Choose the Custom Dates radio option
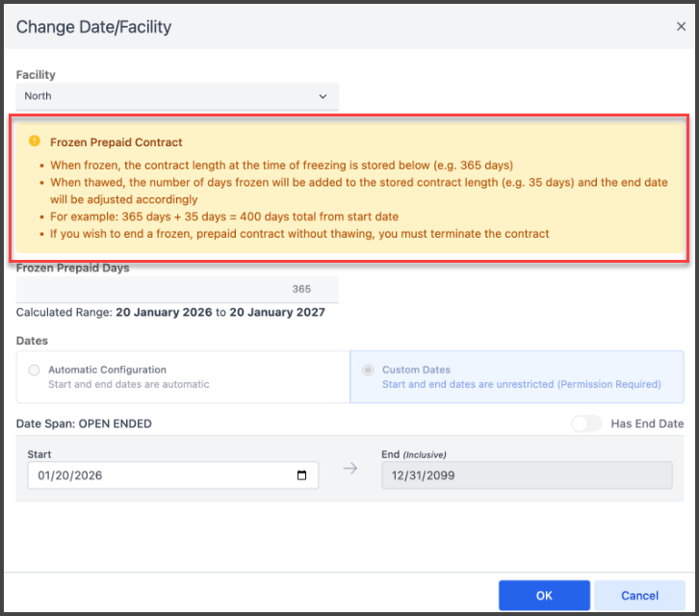 (369, 371)
